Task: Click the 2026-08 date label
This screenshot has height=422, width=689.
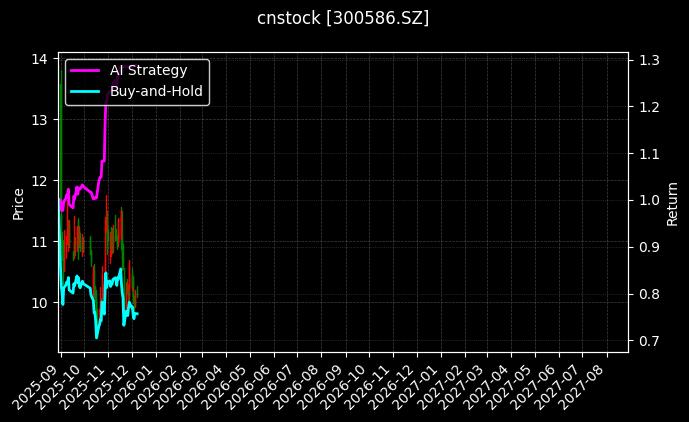Action: click(x=296, y=387)
